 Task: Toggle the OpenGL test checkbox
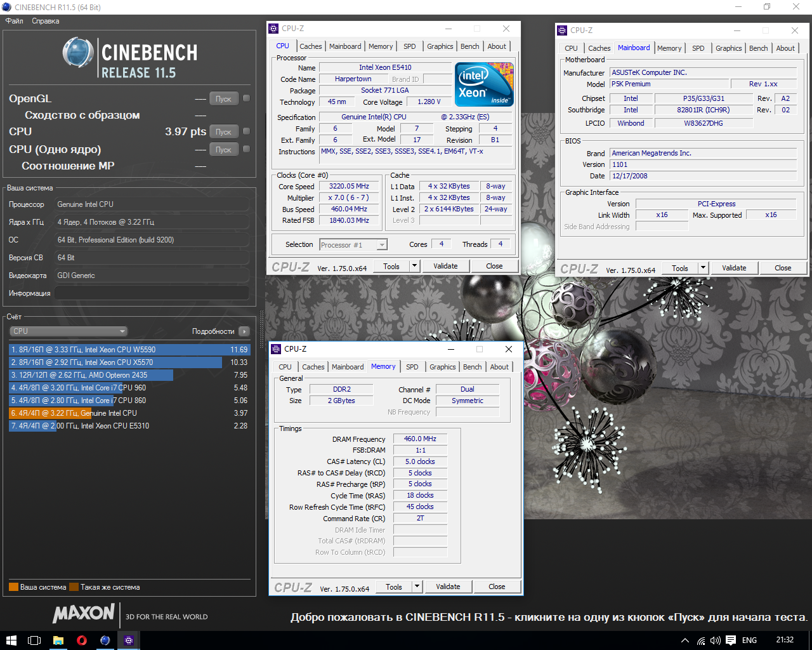point(246,98)
